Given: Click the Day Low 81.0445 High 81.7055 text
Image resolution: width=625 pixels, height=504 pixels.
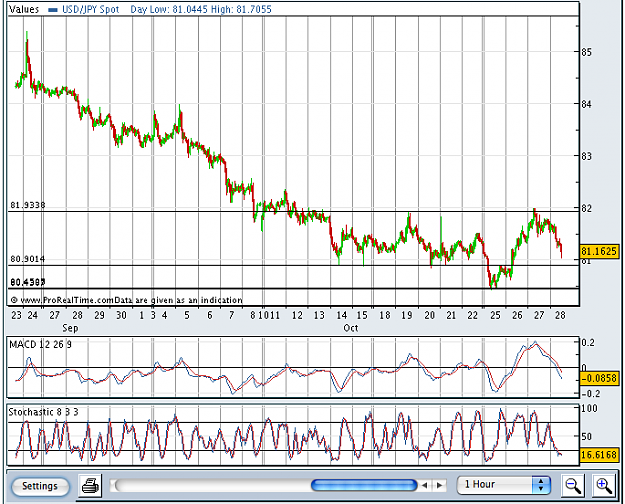Looking at the screenshot, I should point(201,9).
